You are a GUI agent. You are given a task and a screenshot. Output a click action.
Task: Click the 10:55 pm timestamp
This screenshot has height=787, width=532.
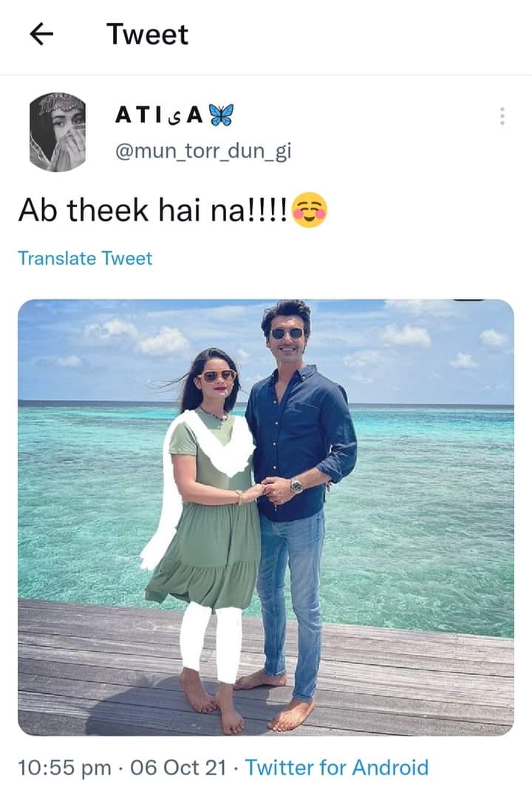coord(64,768)
